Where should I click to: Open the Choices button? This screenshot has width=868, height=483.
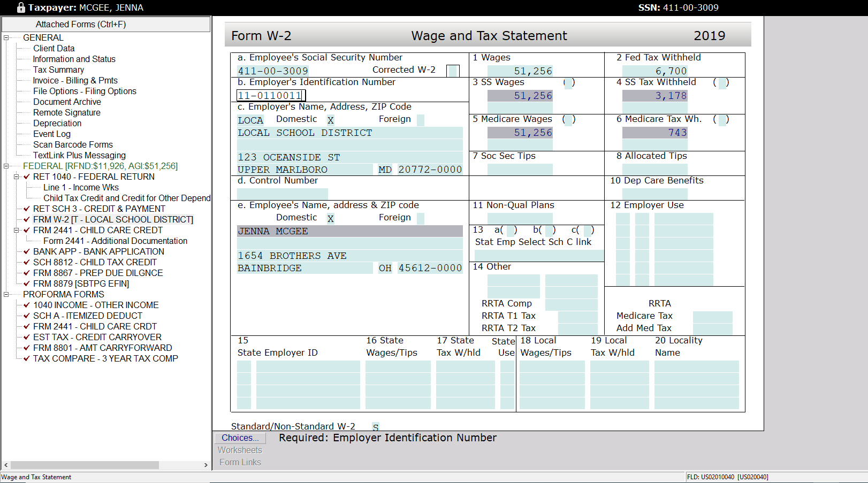[240, 438]
